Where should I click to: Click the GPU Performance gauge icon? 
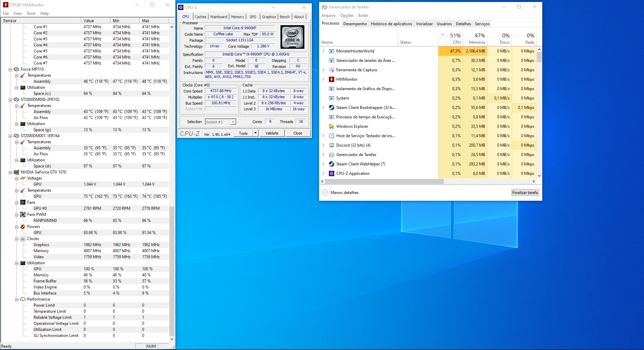tap(23, 299)
